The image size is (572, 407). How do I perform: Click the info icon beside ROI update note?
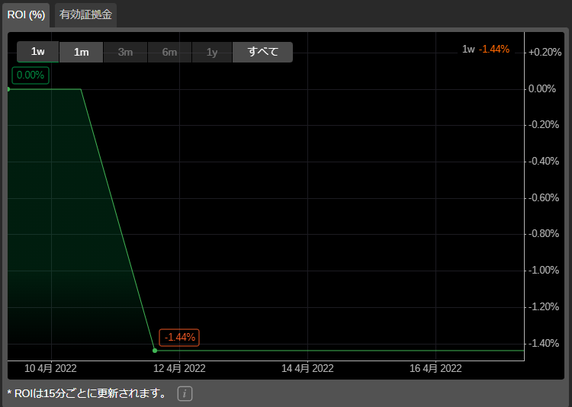tap(185, 394)
